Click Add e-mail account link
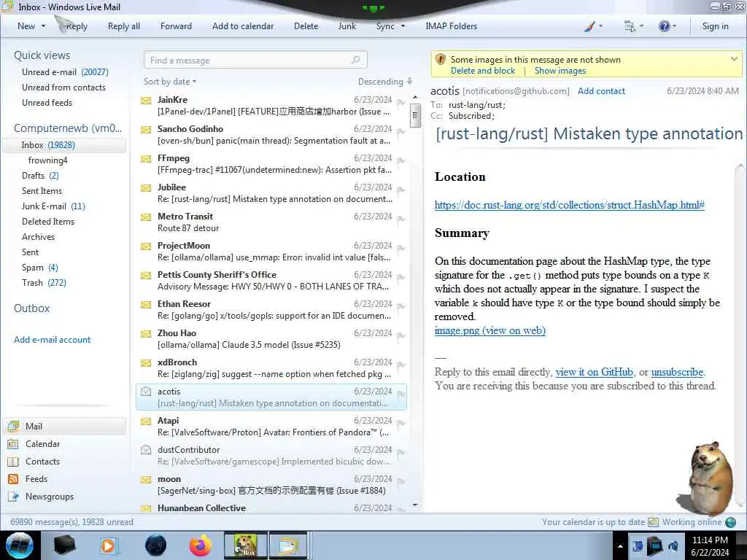The image size is (747, 560). 52,340
